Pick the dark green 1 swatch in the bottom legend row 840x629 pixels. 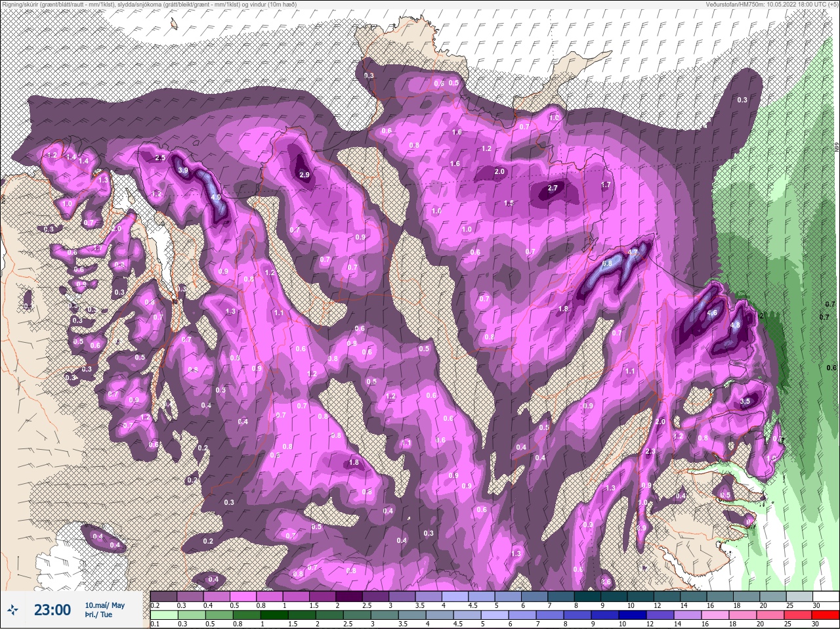tap(274, 615)
